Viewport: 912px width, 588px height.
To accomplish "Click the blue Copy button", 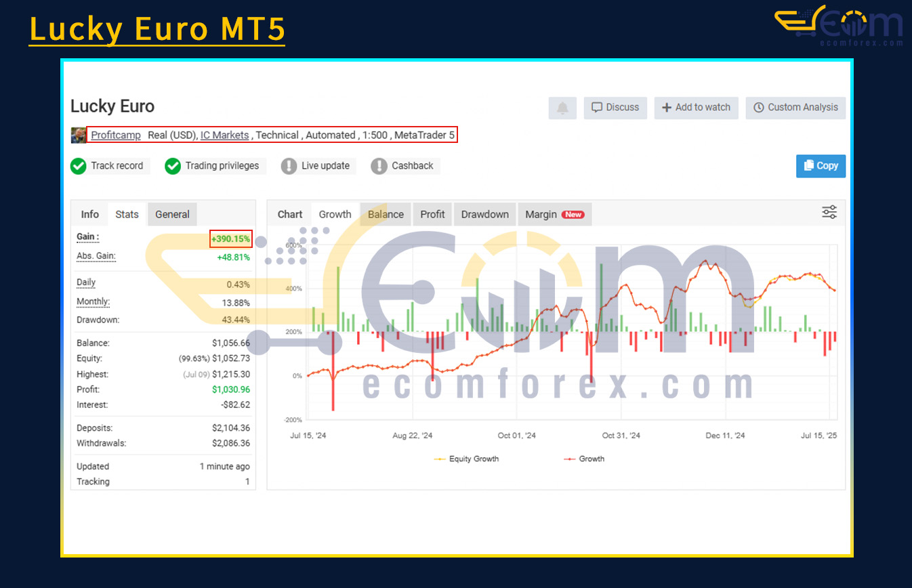I will coord(821,166).
